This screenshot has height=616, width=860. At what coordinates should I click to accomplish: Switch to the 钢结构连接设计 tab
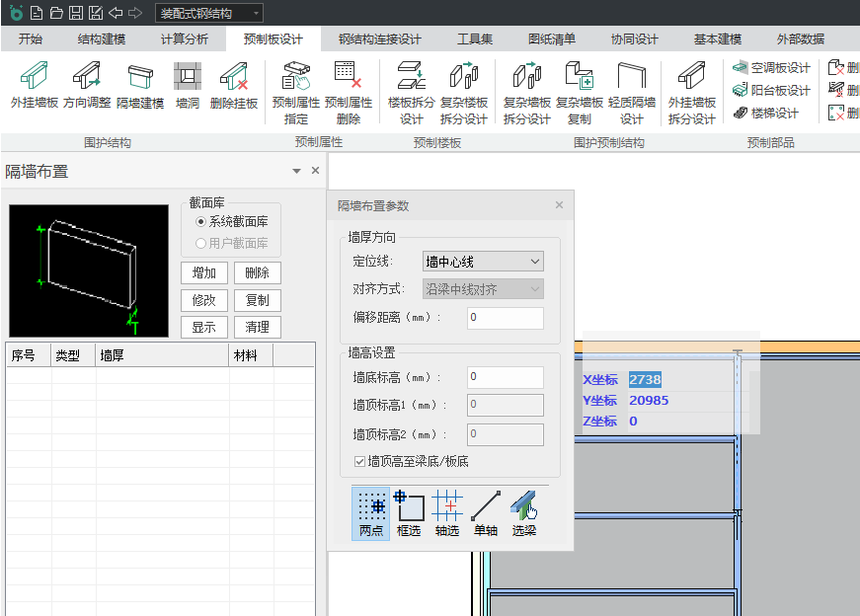coord(379,39)
